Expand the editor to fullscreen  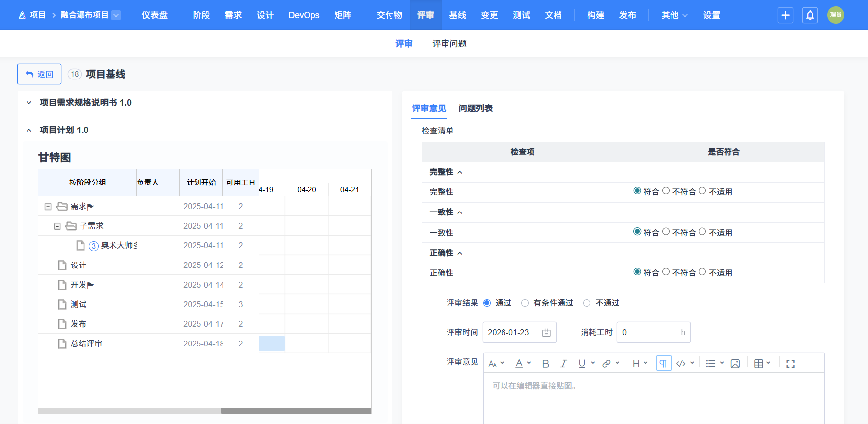coord(790,364)
